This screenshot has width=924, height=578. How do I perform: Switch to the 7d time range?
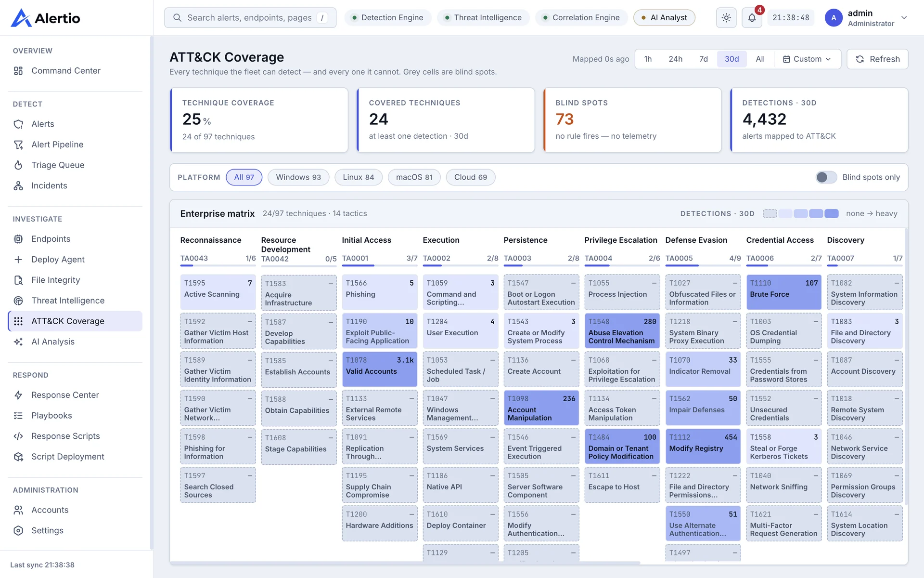click(704, 59)
